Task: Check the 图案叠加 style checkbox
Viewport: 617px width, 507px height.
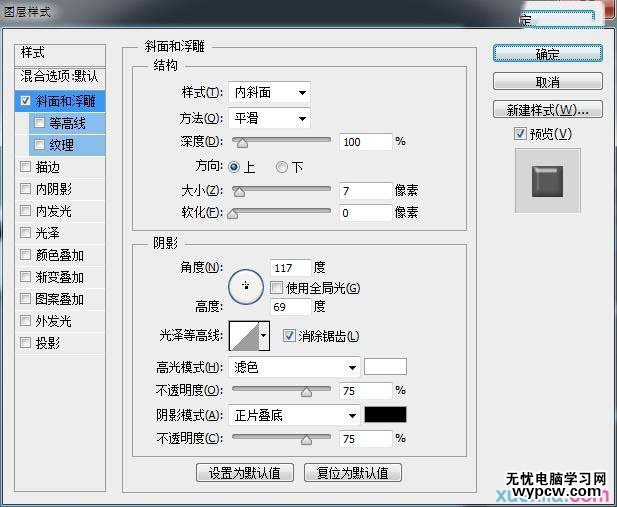Action: 25,299
